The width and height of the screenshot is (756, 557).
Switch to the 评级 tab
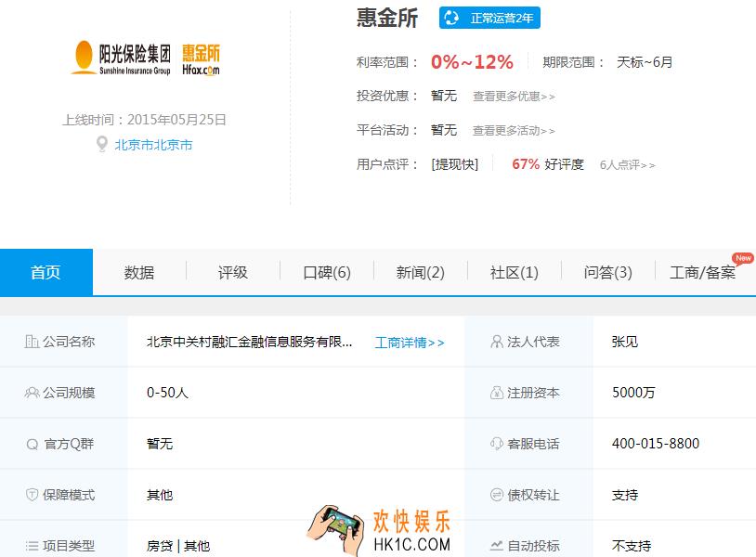click(233, 272)
